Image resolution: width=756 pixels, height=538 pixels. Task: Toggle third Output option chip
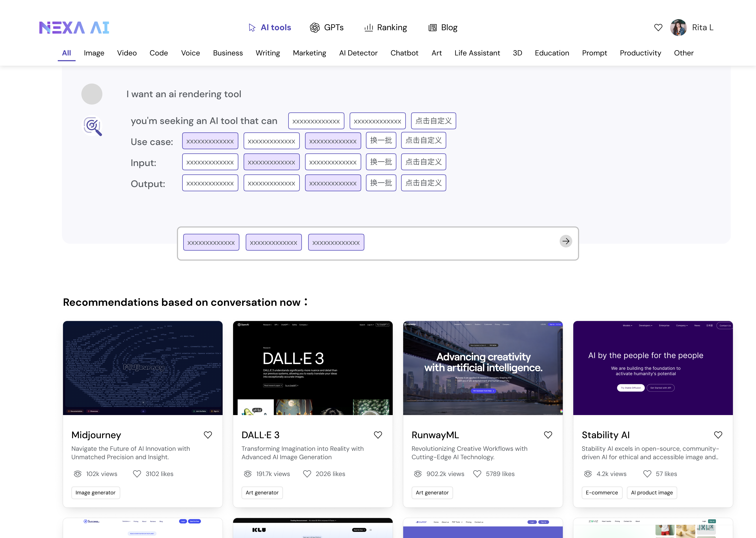click(333, 183)
